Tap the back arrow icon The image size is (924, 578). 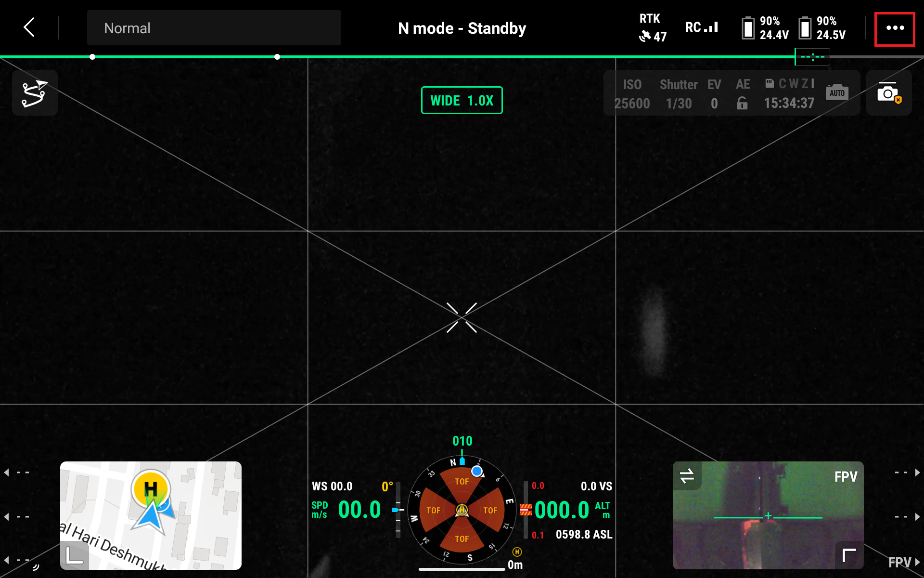[x=30, y=27]
